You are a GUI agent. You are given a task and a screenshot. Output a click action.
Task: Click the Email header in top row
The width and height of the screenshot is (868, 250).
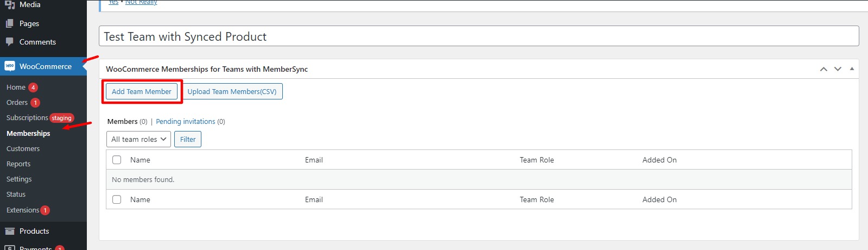314,160
